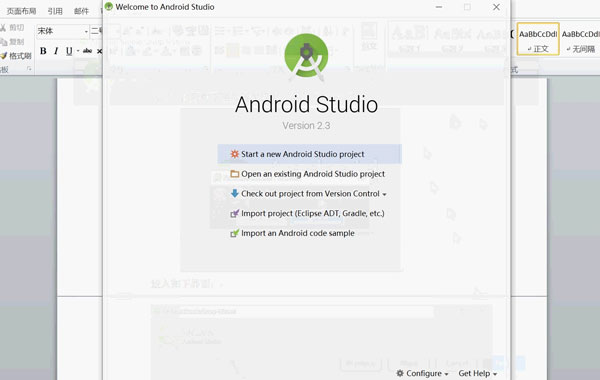
Task: Click the gear icon beside Configure
Action: (400, 373)
